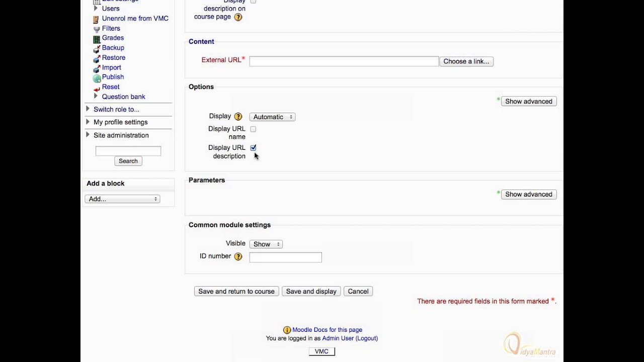Open the Restore link
Screen dimensions: 644x362
click(x=114, y=58)
